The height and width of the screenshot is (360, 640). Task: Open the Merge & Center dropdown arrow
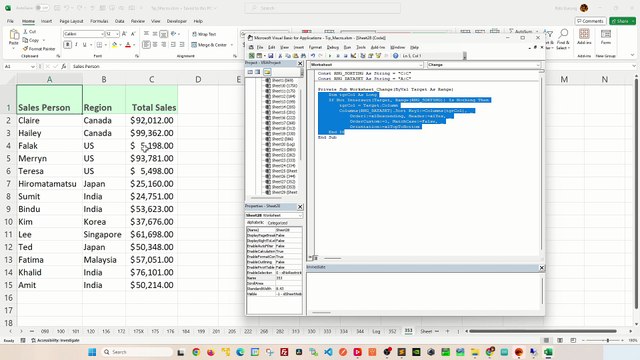click(232, 45)
